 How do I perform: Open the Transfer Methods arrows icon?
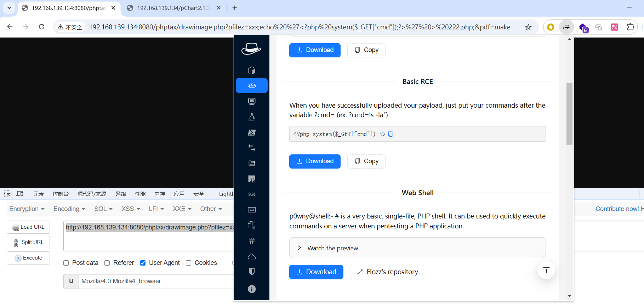click(252, 148)
